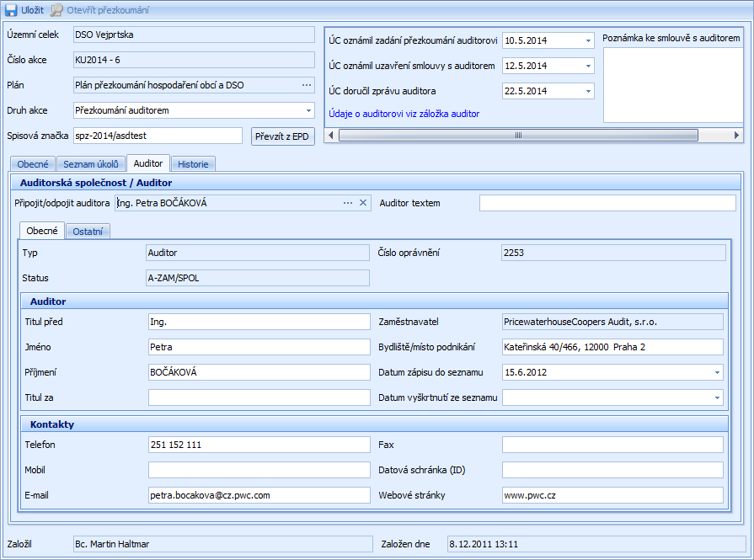Click the date 10.5.2014 in the first date field
Screen dimensions: 754x560
[x=526, y=41]
